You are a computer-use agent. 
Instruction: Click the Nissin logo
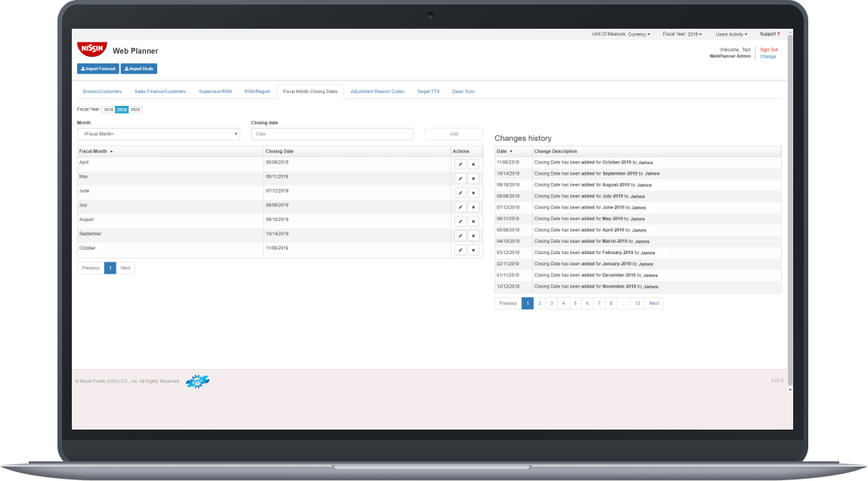(x=91, y=49)
